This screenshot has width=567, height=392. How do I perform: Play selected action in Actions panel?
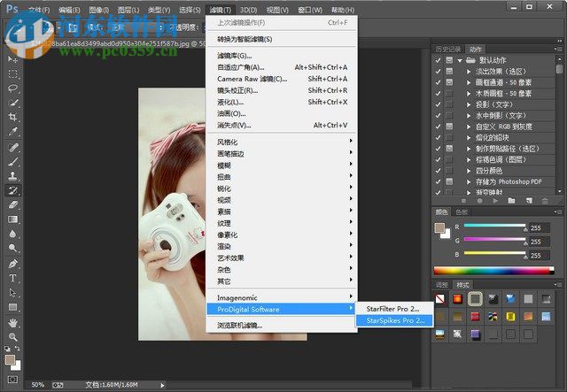coord(495,201)
